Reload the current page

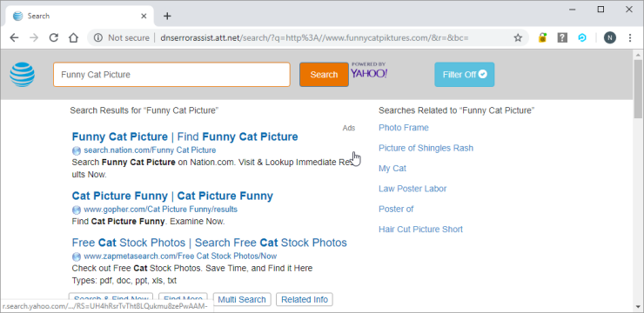53,37
